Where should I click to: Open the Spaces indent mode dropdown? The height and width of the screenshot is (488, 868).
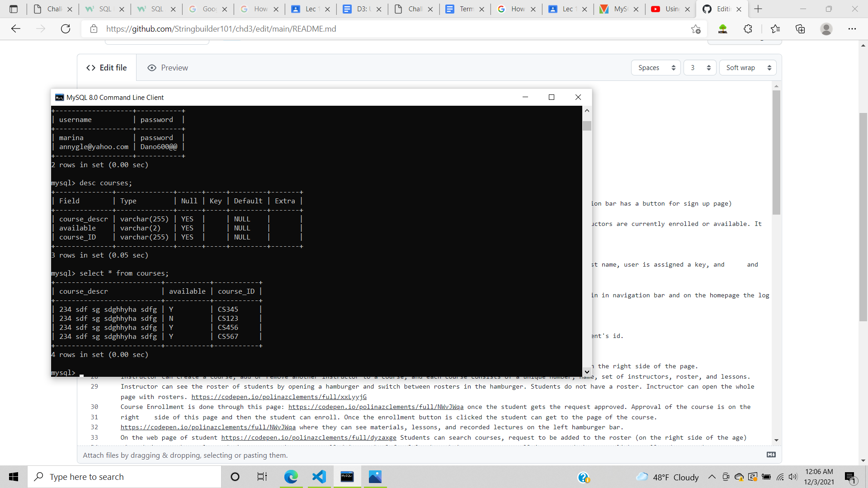click(656, 67)
